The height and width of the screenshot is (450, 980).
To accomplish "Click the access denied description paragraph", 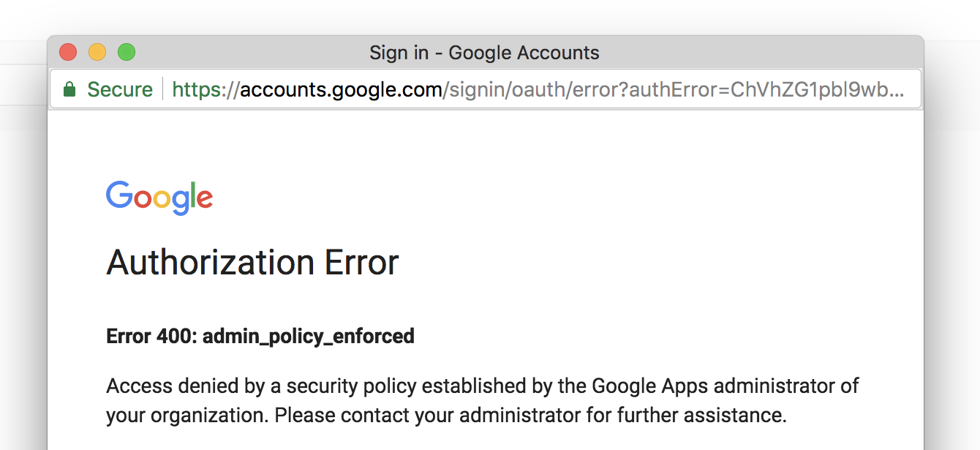I will pos(483,400).
